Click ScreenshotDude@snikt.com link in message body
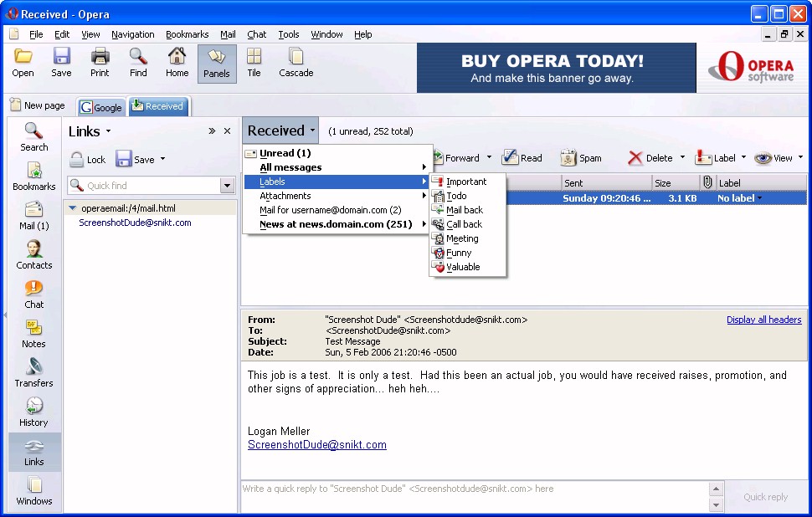 317,444
